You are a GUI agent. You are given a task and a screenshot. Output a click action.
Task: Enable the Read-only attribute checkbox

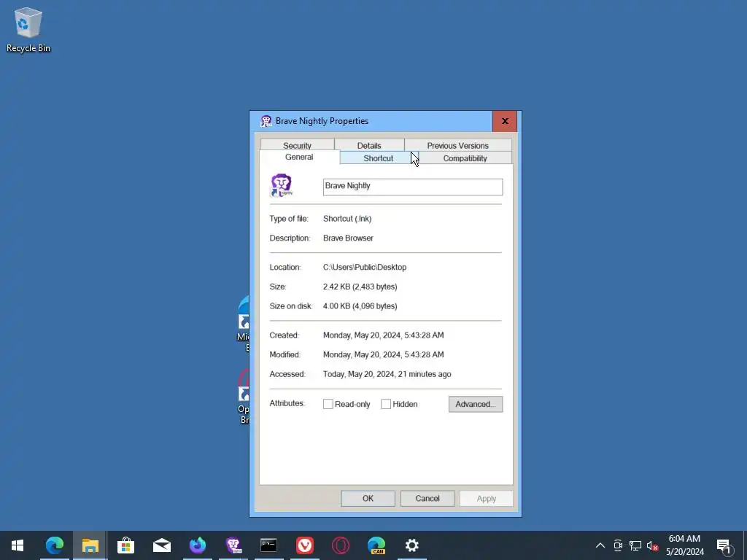328,404
